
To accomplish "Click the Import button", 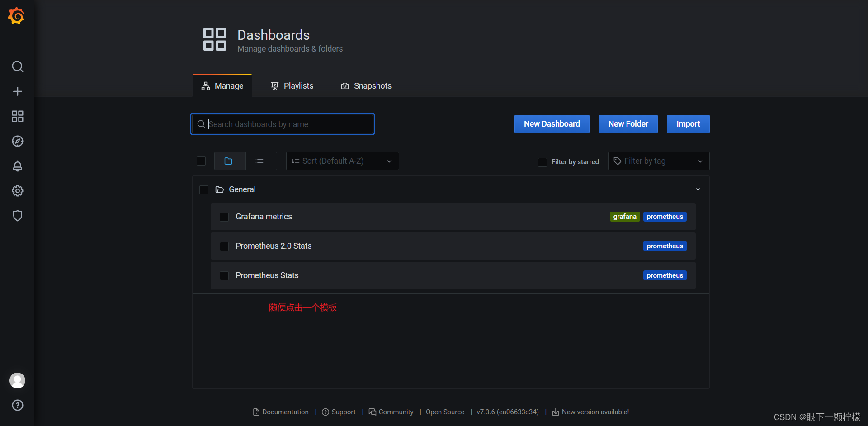I will pyautogui.click(x=688, y=124).
